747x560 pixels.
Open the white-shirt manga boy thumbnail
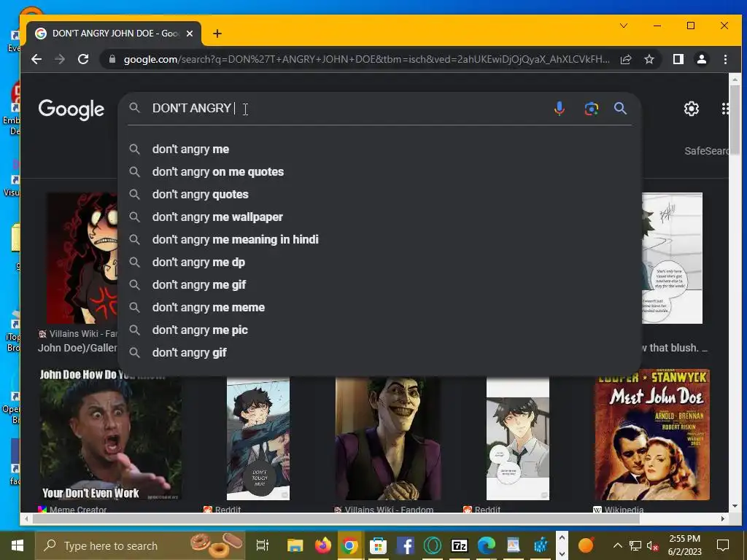tap(517, 438)
